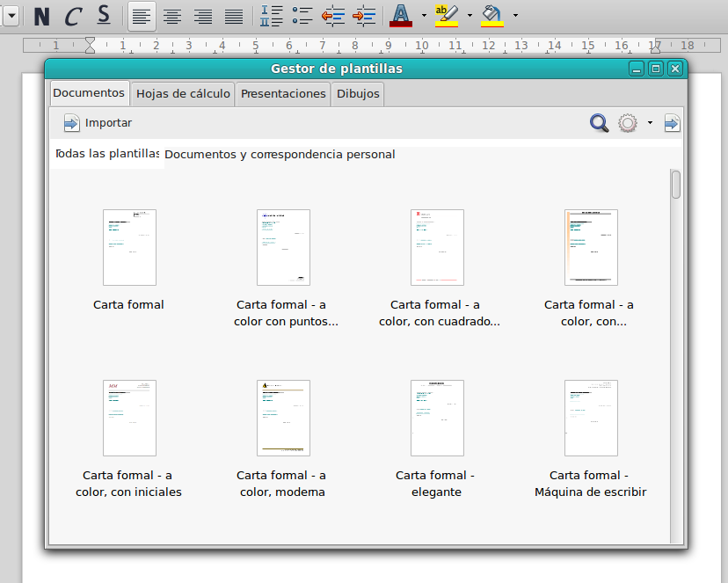728x583 pixels.
Task: Switch to Hojas de cálculo tab
Action: pos(183,94)
